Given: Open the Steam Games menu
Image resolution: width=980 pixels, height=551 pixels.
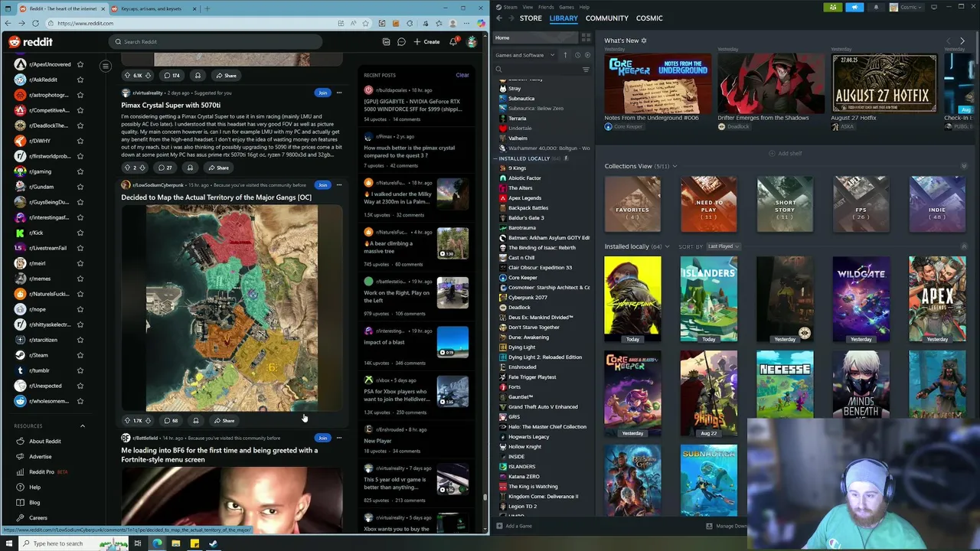Looking at the screenshot, I should pyautogui.click(x=567, y=7).
